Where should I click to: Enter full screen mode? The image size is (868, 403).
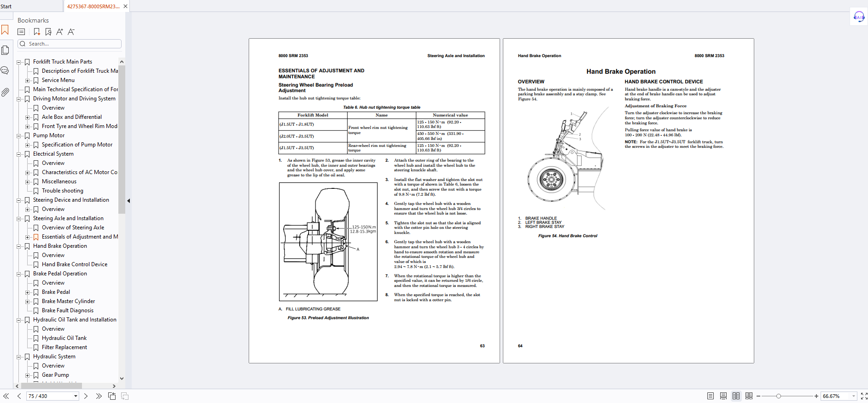864,396
